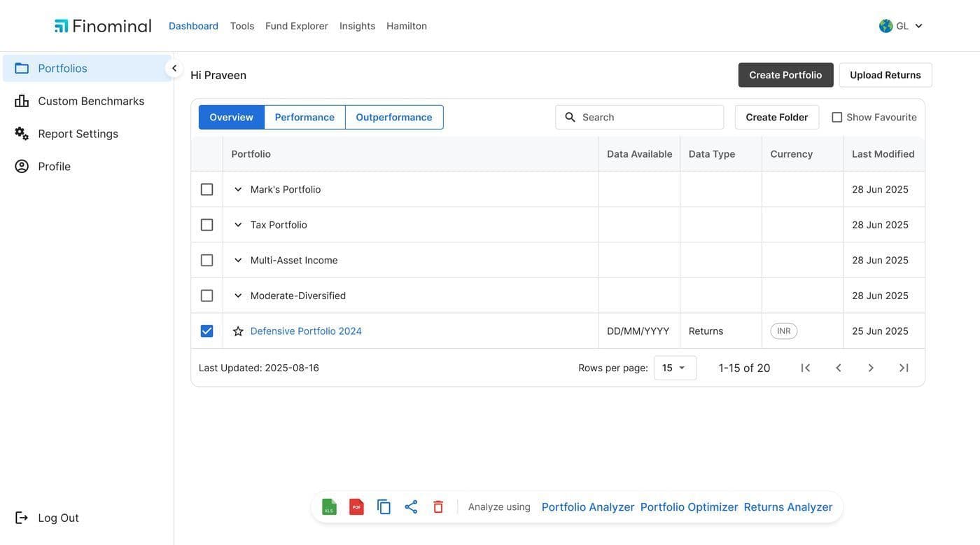
Task: Click the INR currency chip
Action: 784,331
